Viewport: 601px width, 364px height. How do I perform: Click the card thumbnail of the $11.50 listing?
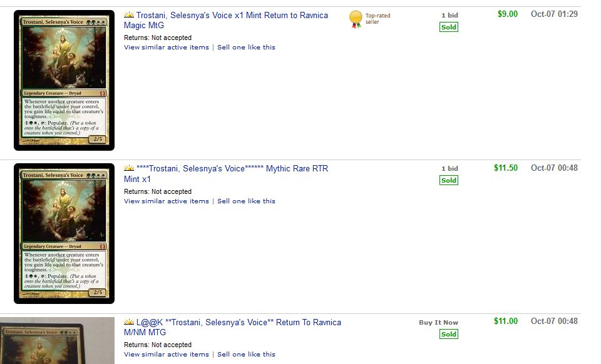tap(64, 233)
